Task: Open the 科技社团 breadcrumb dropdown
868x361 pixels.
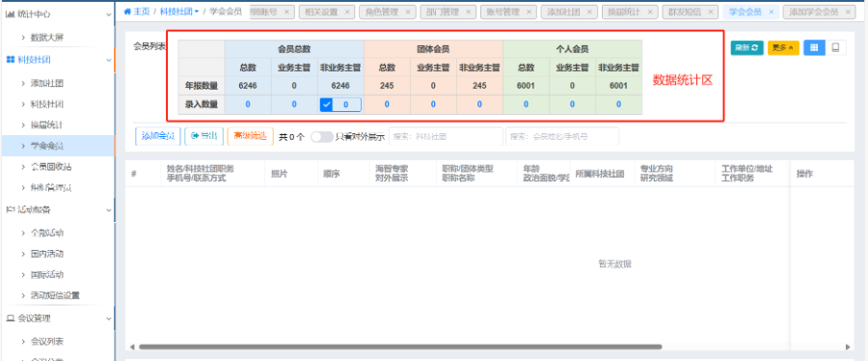Action: tap(180, 11)
